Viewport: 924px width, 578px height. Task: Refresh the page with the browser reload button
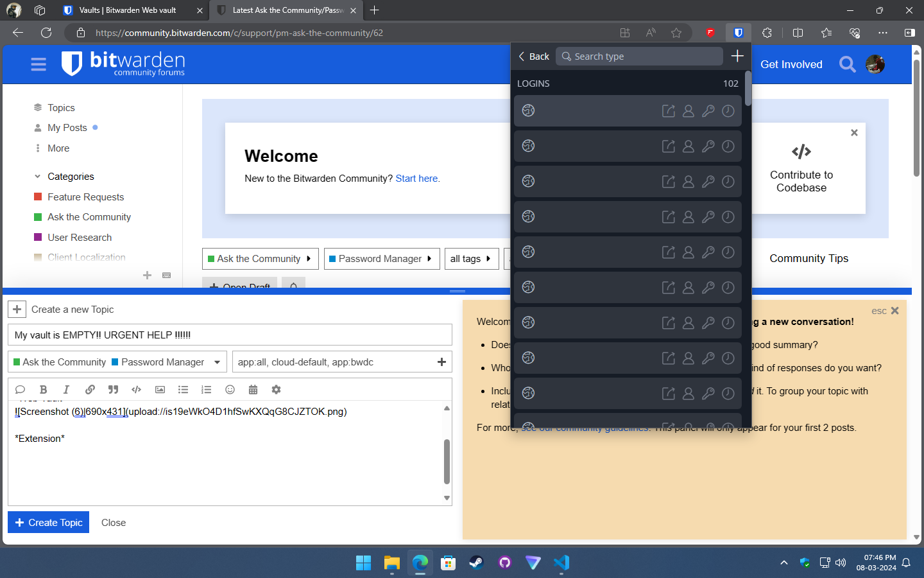pos(46,33)
